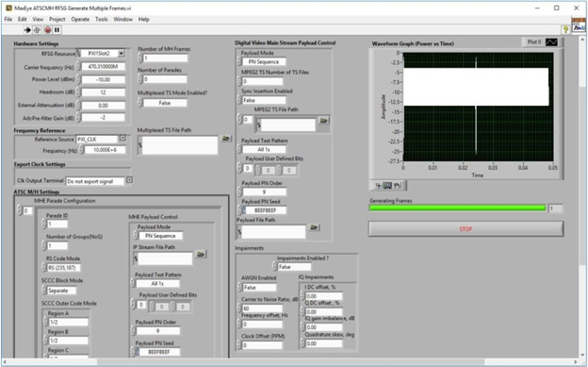
Task: Open digital video Payload Test Pattern selector
Action: (264, 149)
